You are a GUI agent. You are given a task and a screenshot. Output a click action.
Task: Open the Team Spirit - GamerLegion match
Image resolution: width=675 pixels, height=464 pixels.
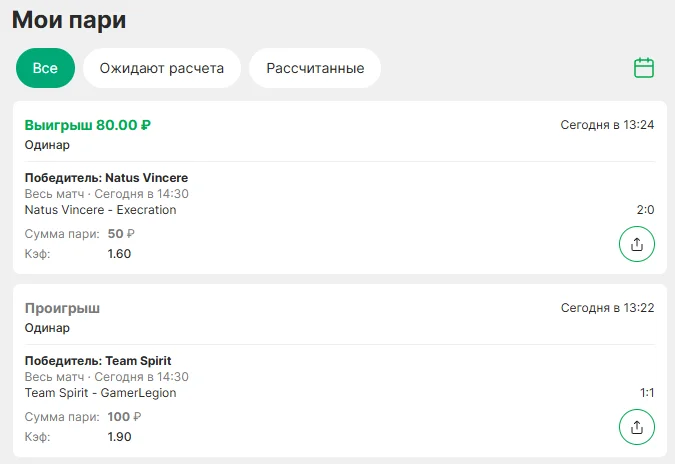click(100, 393)
